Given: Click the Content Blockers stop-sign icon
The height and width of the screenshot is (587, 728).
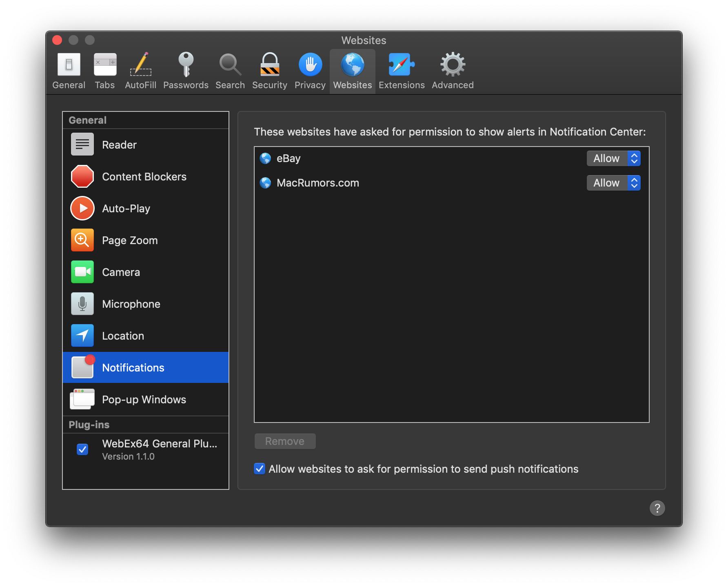Looking at the screenshot, I should tap(82, 176).
